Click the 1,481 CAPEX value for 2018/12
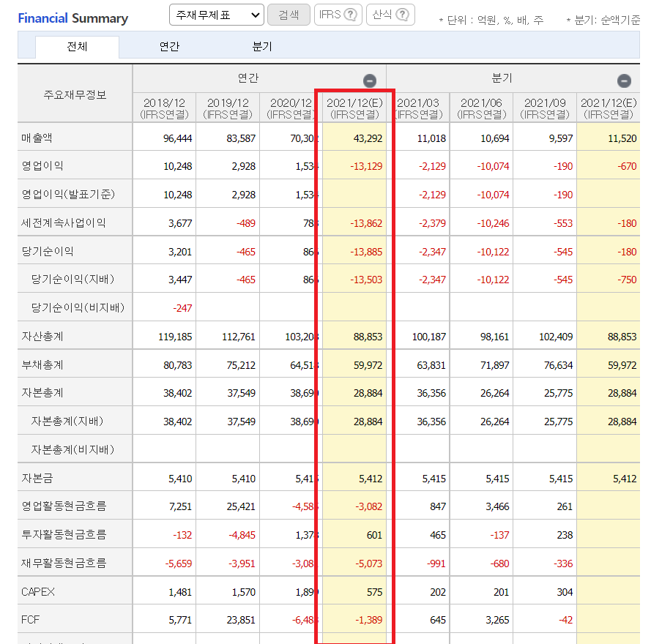The height and width of the screenshot is (644, 651). click(x=180, y=592)
